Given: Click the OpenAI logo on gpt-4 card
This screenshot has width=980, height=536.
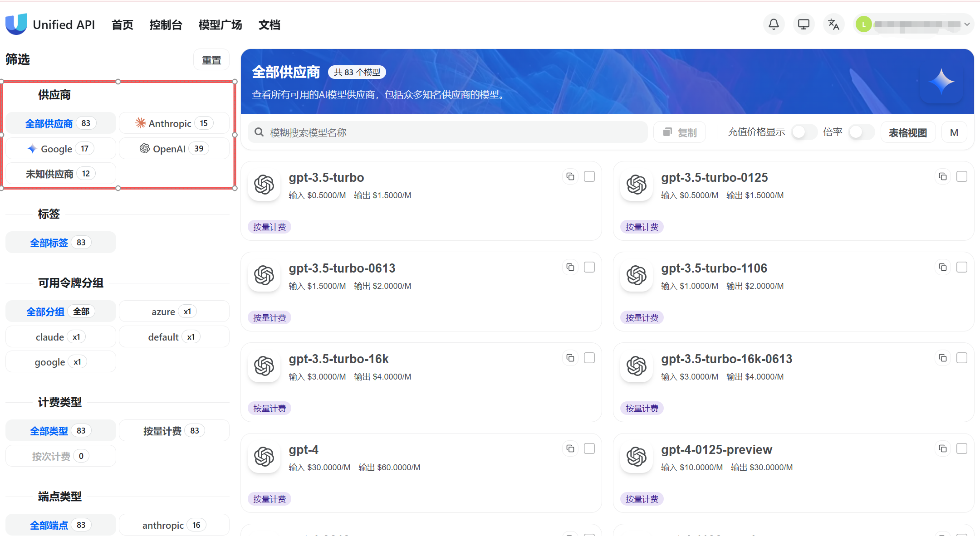Looking at the screenshot, I should 264,457.
